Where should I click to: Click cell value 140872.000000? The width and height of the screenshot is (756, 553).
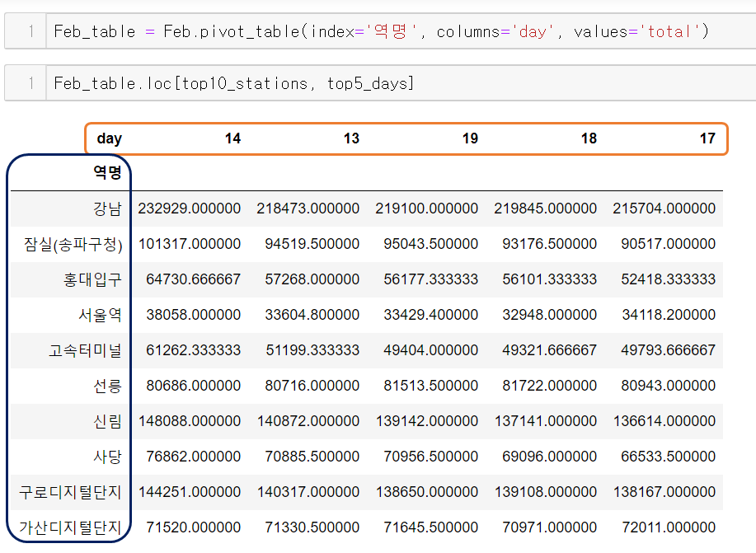pos(308,421)
